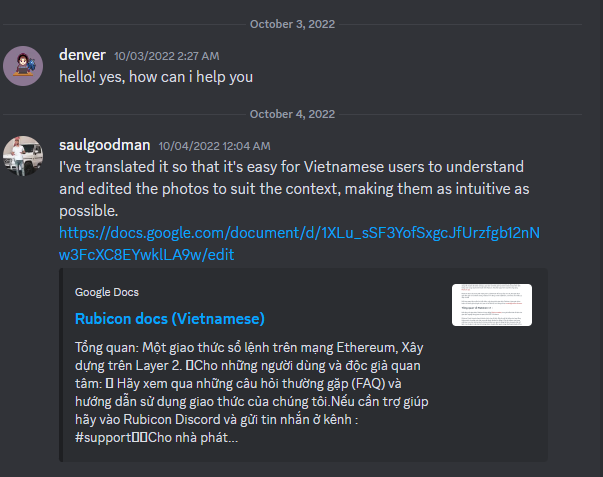Screen dimensions: 603x477
Task: Click denver's profile avatar
Action: click(x=22, y=65)
